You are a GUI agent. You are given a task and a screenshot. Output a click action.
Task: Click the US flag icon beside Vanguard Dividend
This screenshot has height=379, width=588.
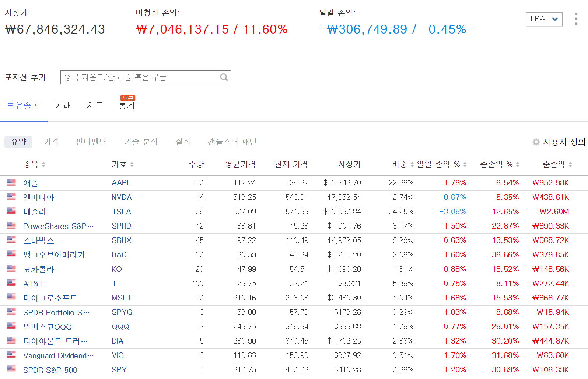click(x=11, y=355)
